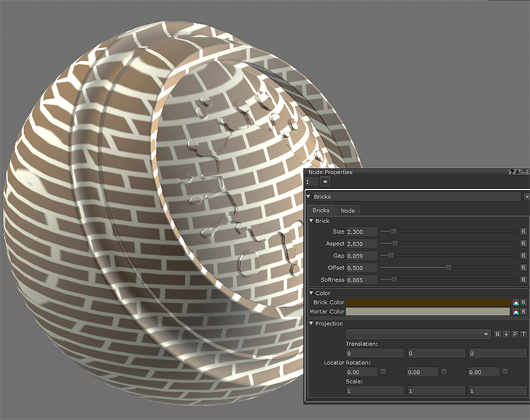
Task: Open the Projection locator dropdown
Action: coord(418,334)
